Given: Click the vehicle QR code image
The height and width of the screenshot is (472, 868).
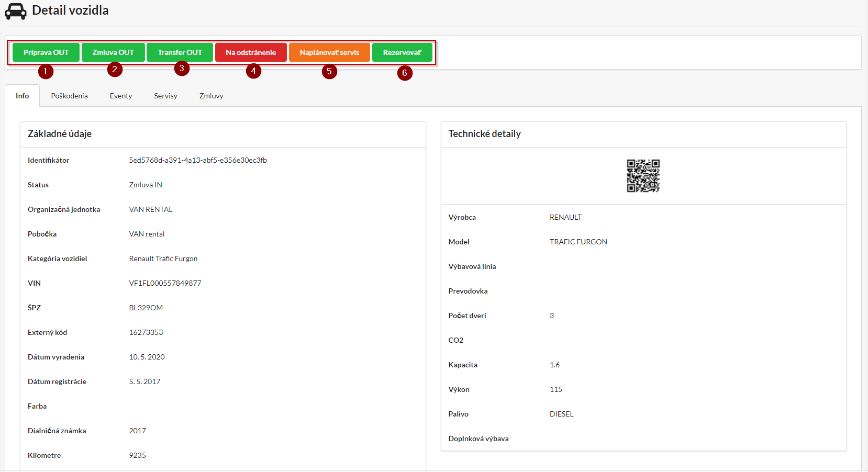Looking at the screenshot, I should coord(643,176).
